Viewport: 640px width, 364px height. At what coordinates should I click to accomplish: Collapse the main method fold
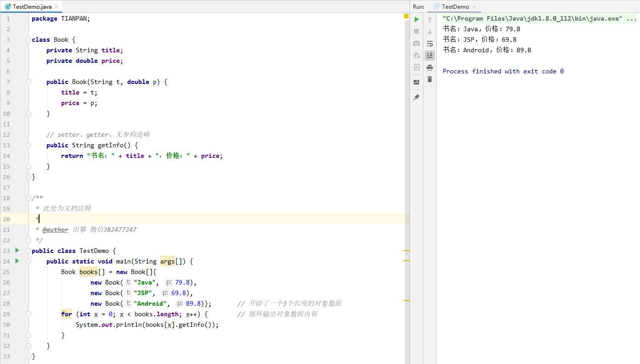[x=28, y=261]
